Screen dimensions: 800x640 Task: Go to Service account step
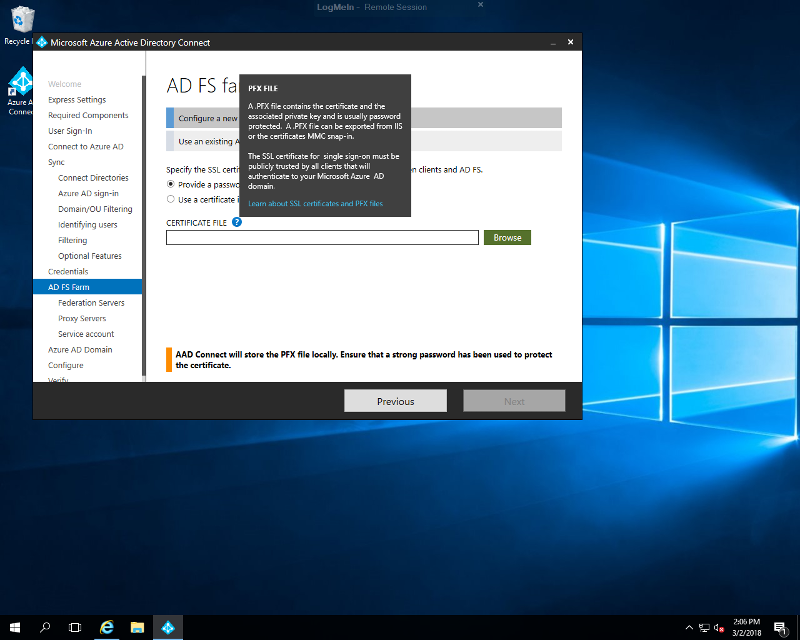tap(86, 334)
